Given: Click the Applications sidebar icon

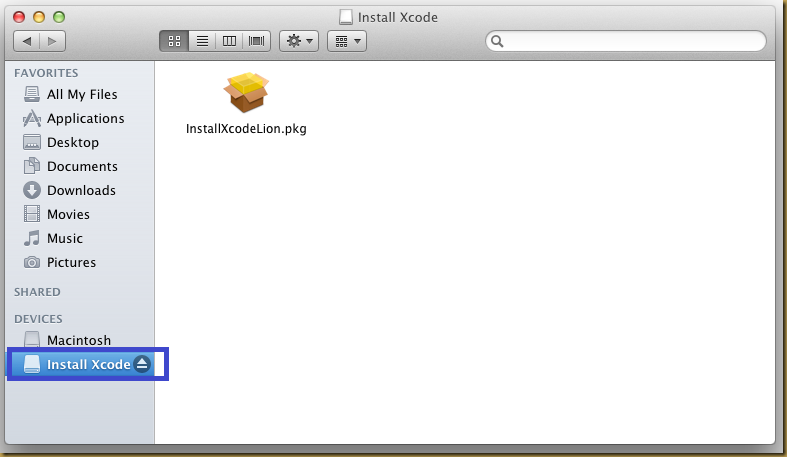Looking at the screenshot, I should [32, 118].
